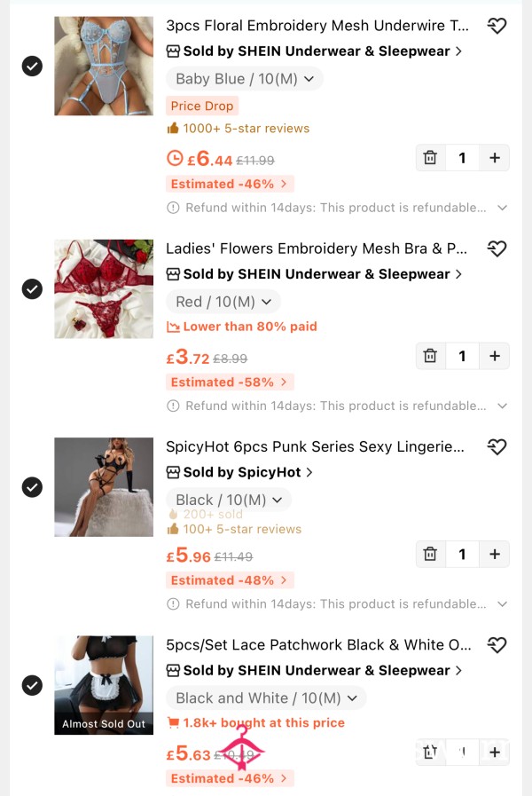Open the Baby Blue / 10(M) variant dropdown
532x796 pixels.
click(245, 79)
